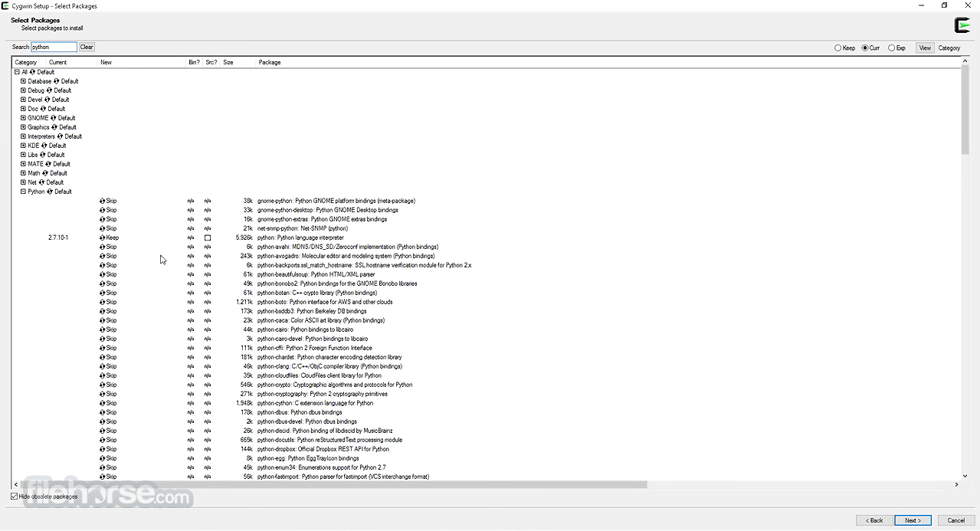Click the scroll down arrow of package list

click(x=965, y=476)
